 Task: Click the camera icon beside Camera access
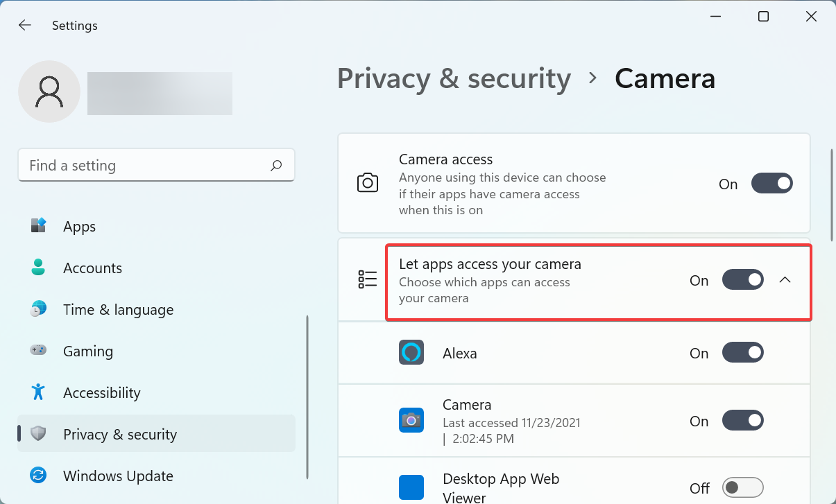pos(367,183)
